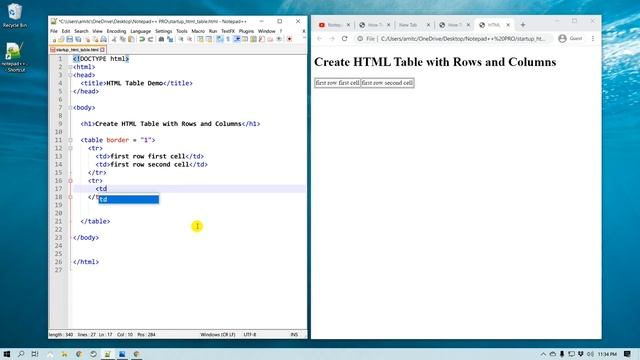Collapse the tr fold marker on line 12

pos(70,148)
